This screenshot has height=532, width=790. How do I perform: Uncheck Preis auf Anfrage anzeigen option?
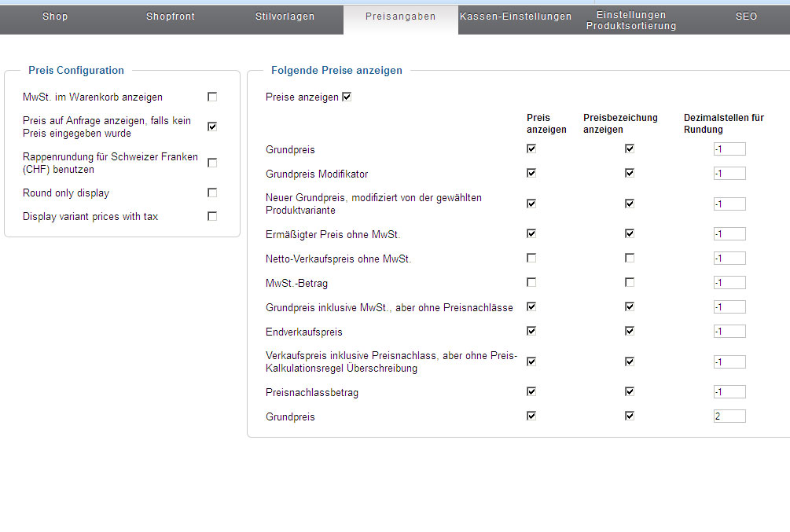coord(212,127)
